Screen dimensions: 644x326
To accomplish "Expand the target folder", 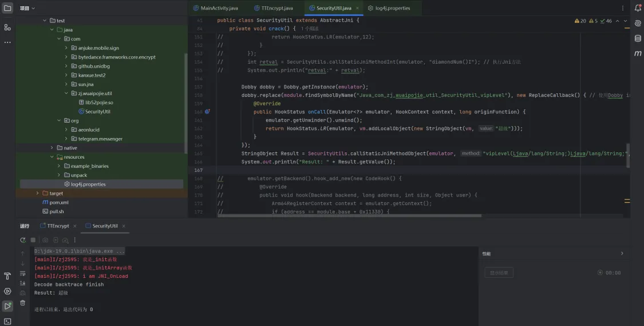I will [x=38, y=194].
